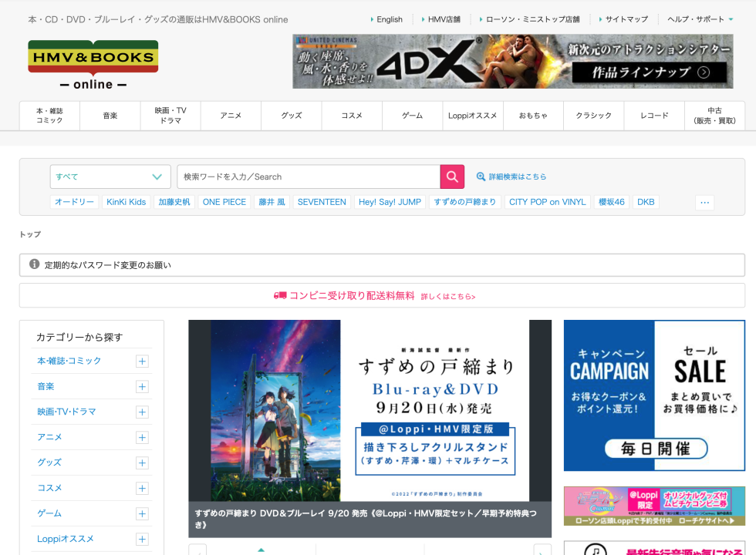Expand ゲーム category plus icon
This screenshot has height=555, width=756.
pyautogui.click(x=142, y=514)
